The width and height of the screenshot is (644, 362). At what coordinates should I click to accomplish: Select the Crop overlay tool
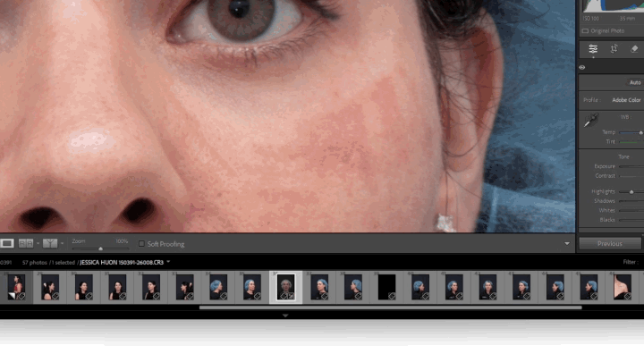(x=614, y=49)
